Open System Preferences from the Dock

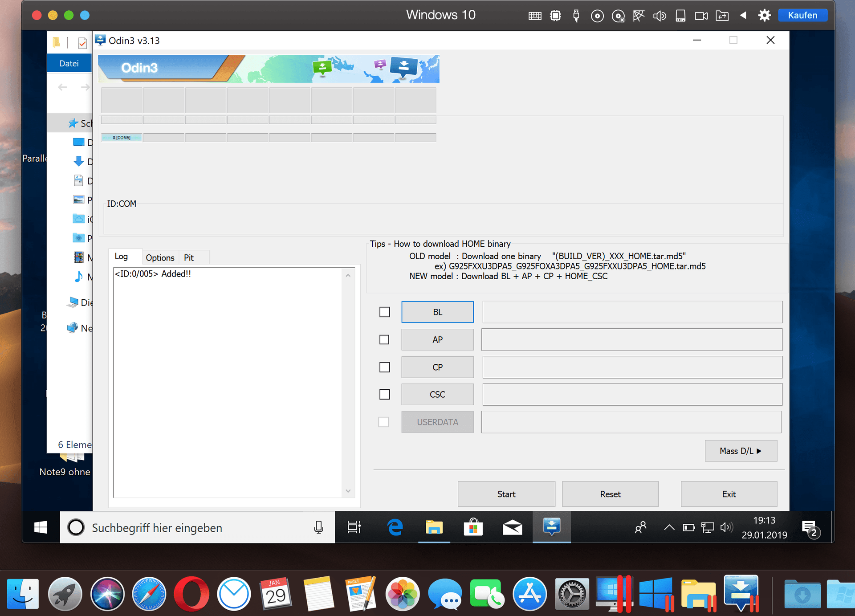tap(572, 593)
